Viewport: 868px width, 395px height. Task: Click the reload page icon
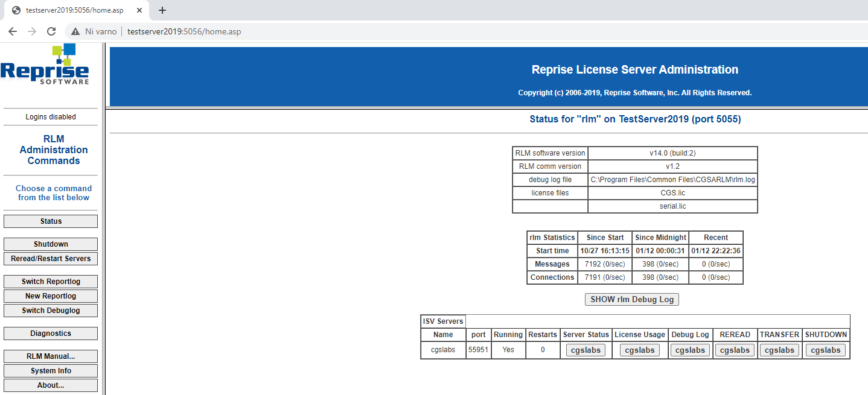51,31
